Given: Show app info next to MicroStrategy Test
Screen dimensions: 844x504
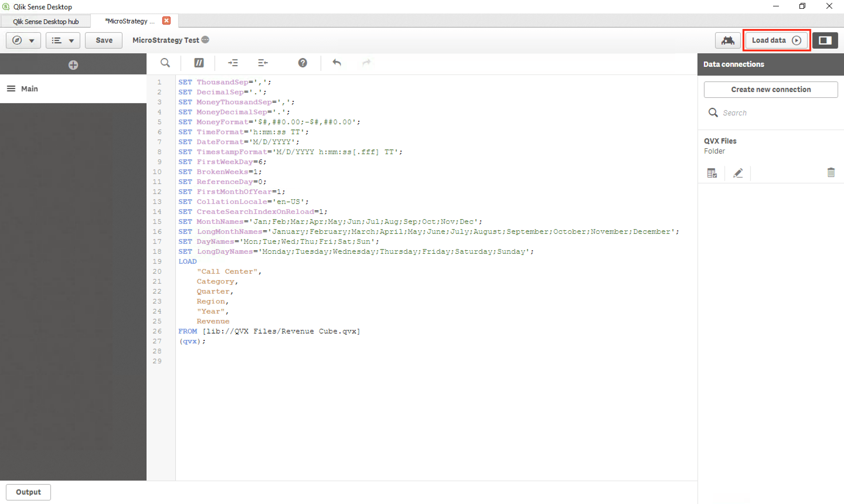Looking at the screenshot, I should [205, 40].
